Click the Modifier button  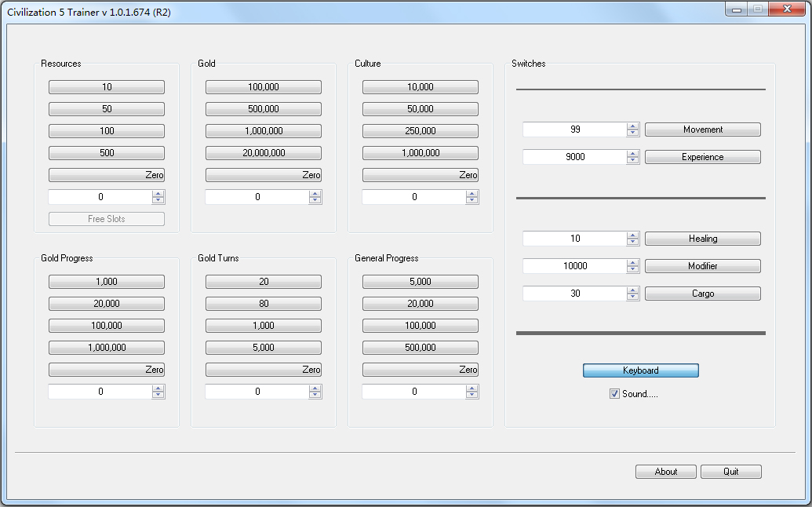pos(702,266)
